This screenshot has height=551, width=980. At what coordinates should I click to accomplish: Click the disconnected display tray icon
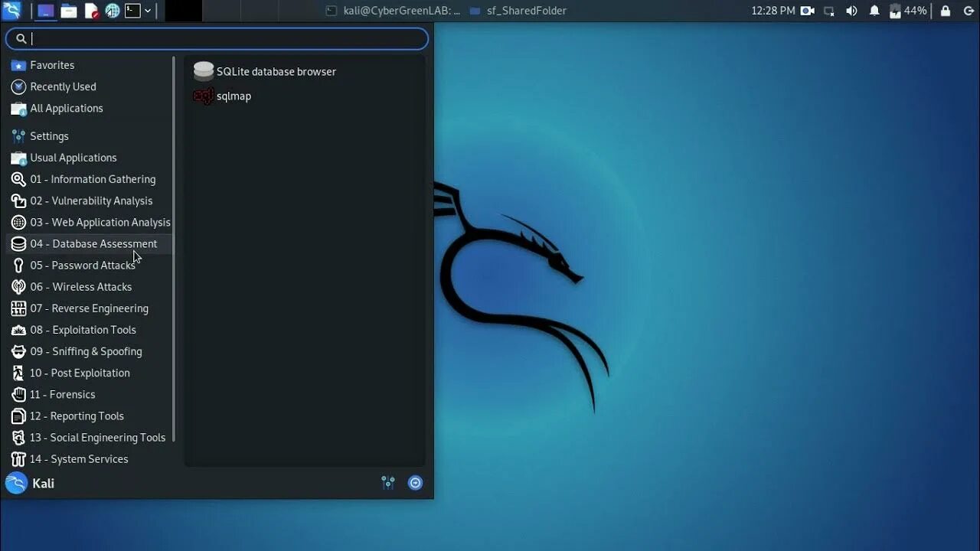click(829, 11)
